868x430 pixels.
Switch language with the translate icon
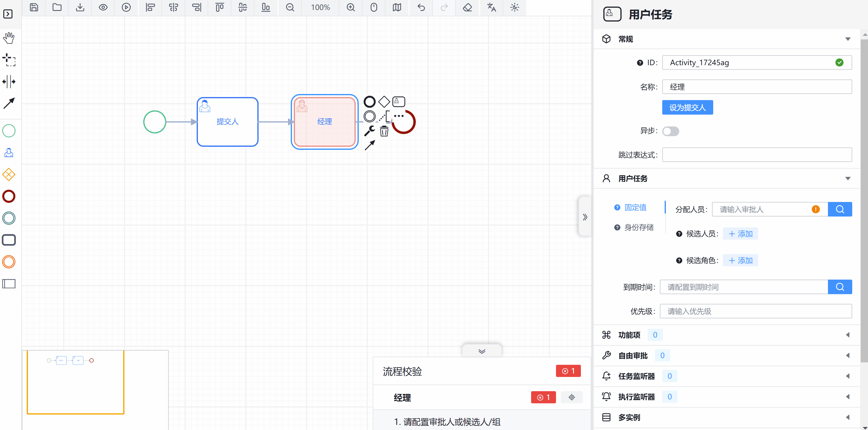coord(492,7)
